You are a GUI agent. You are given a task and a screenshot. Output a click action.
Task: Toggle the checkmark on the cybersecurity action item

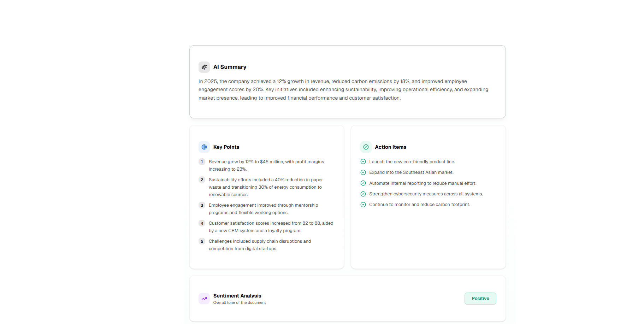tap(363, 194)
